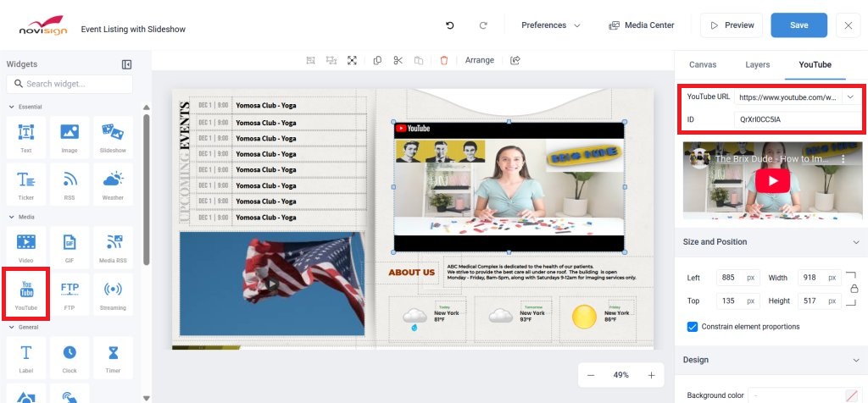Add a Media RSS widget
Screen dimensions: 868x403
point(113,248)
